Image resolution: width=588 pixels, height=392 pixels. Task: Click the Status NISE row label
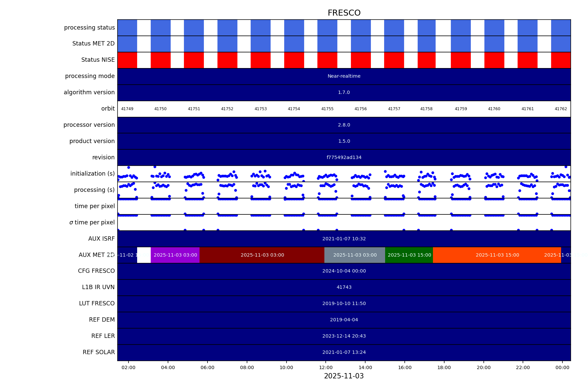click(x=98, y=60)
